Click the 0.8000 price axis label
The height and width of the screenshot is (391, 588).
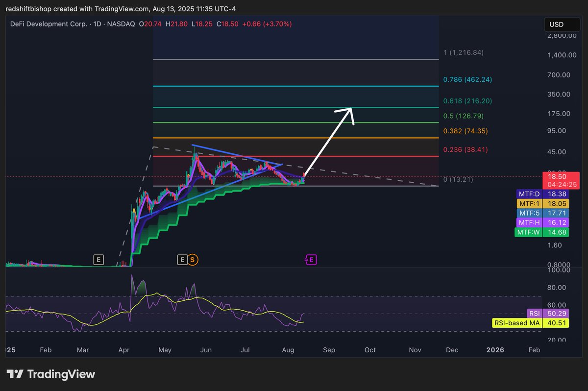(x=559, y=265)
